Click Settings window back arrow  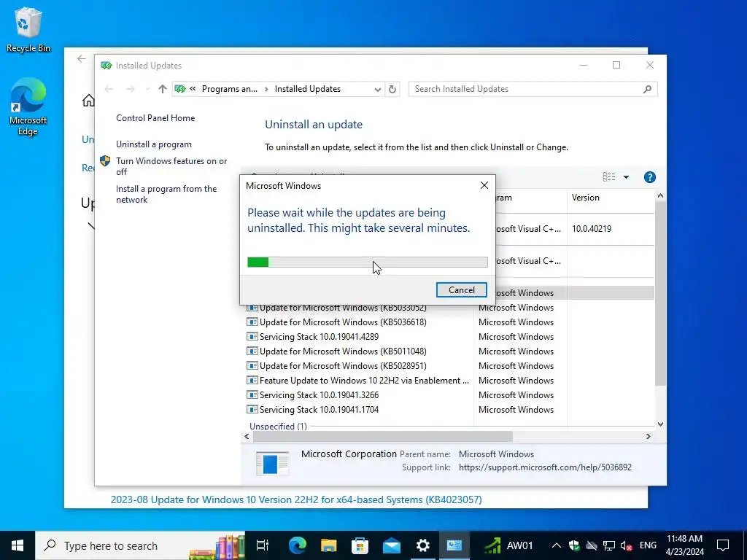pos(82,59)
